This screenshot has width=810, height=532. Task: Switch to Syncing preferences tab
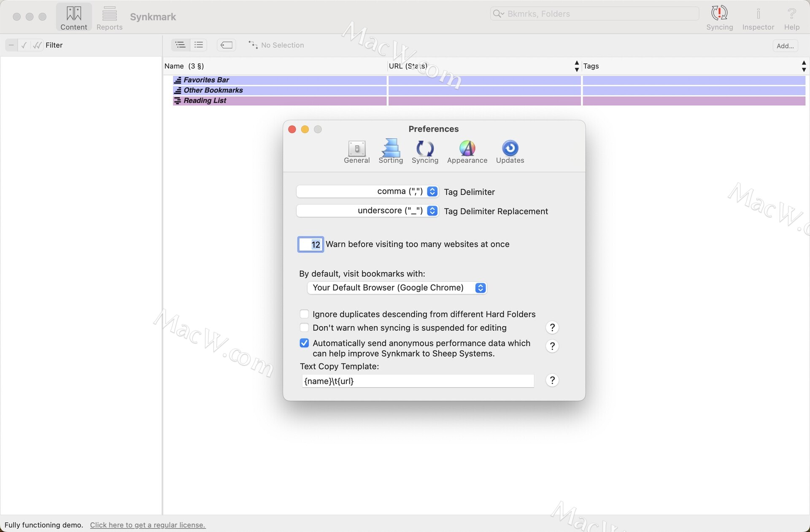(425, 152)
